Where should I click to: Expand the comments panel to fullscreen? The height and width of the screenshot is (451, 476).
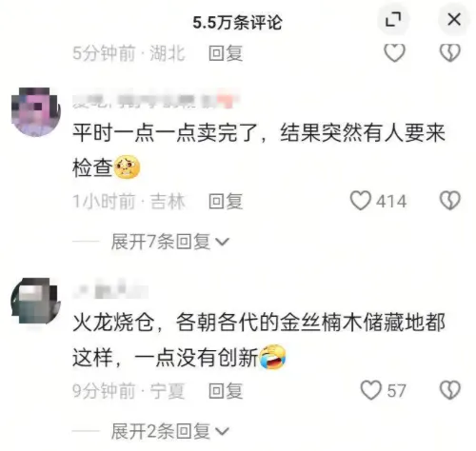[x=393, y=20]
